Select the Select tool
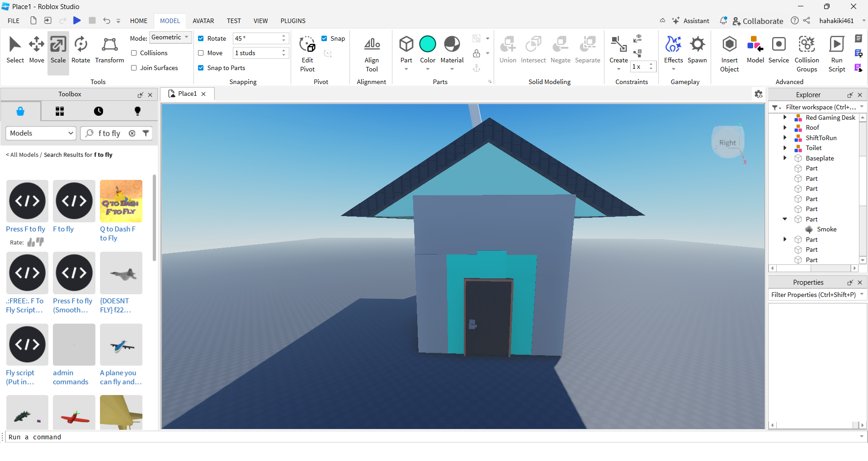Viewport: 868px width, 461px height. click(15, 50)
